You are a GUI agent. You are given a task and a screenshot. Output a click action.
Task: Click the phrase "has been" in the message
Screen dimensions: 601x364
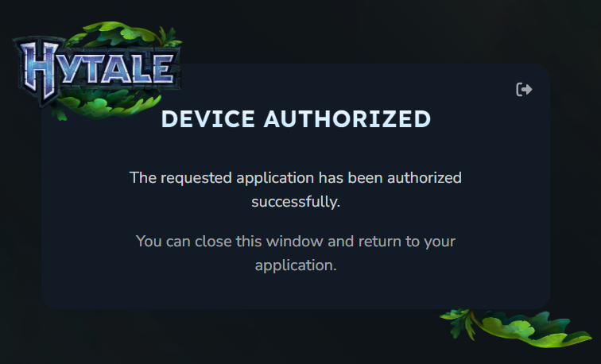[x=351, y=178]
